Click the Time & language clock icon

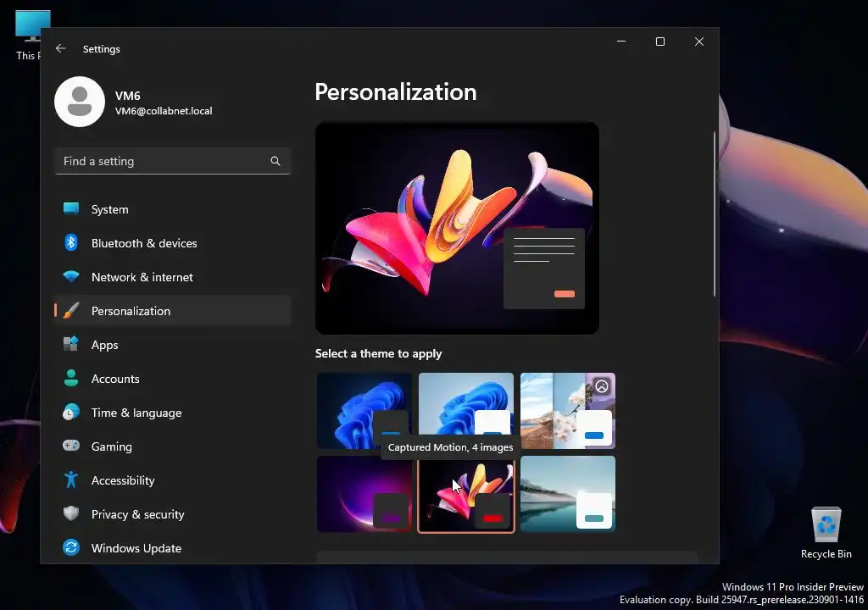71,413
